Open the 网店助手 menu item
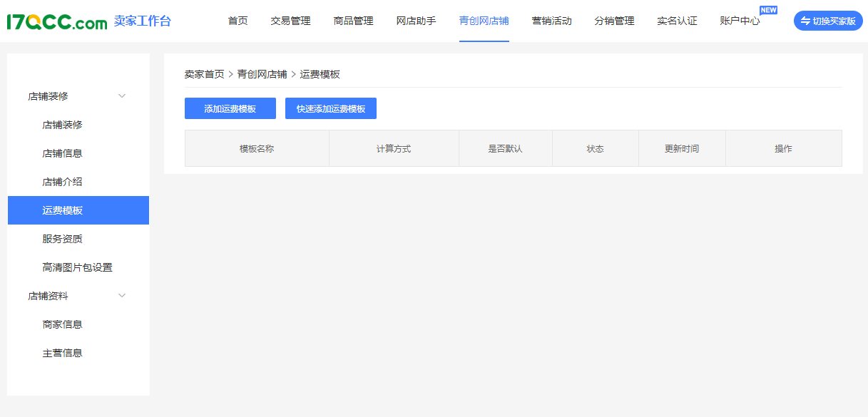This screenshot has width=868, height=417. (416, 21)
